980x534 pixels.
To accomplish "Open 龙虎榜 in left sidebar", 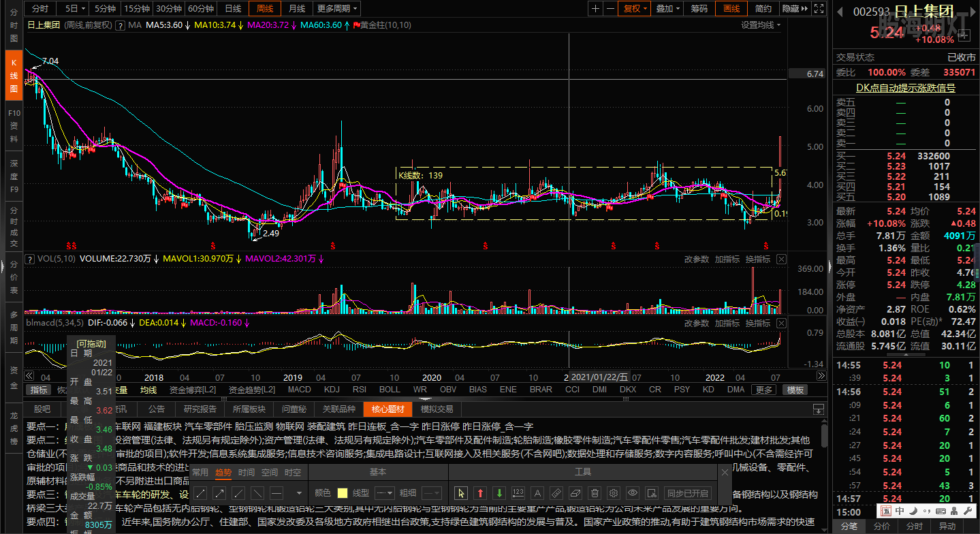I will (x=14, y=427).
